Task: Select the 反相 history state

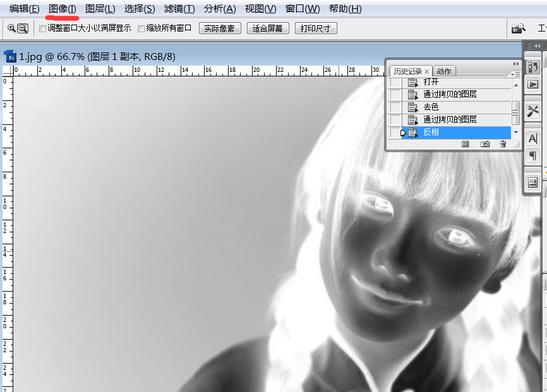Action: [457, 133]
